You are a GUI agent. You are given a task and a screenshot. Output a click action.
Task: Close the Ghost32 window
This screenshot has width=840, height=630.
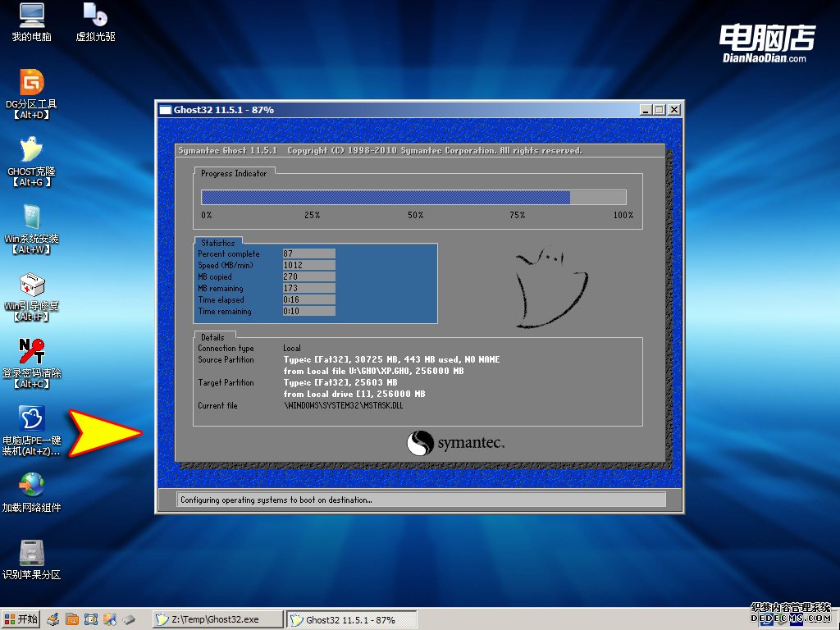point(673,110)
